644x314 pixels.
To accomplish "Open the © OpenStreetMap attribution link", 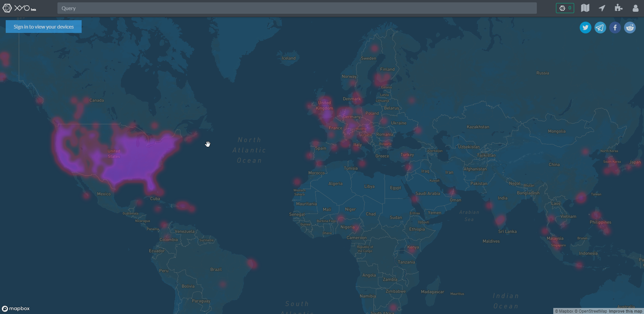I will (x=591, y=311).
